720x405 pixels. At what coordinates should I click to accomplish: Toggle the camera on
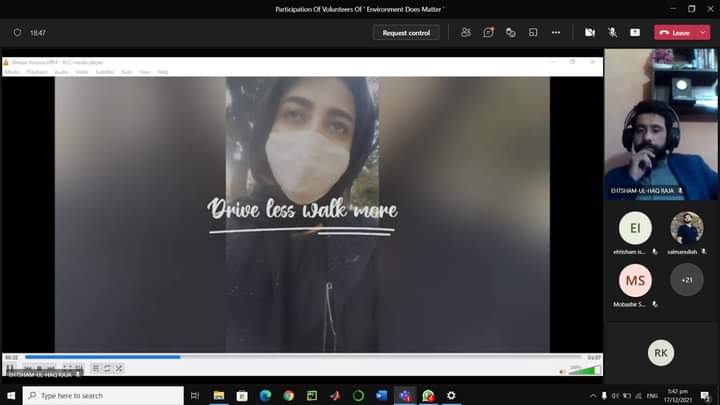pyautogui.click(x=590, y=32)
